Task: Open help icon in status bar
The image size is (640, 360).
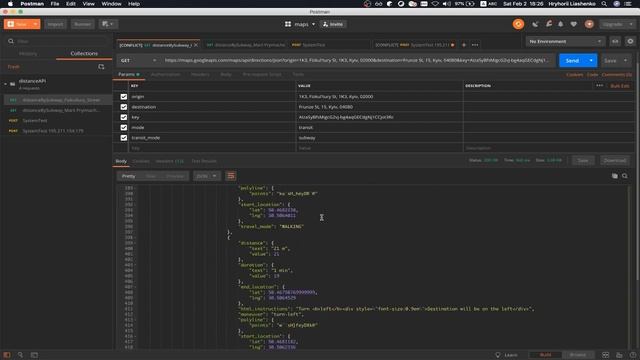Action: click(x=633, y=355)
